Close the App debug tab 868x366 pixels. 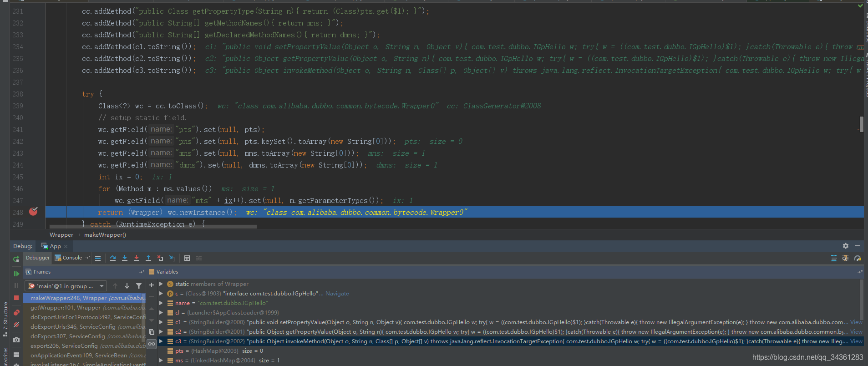[x=66, y=246]
